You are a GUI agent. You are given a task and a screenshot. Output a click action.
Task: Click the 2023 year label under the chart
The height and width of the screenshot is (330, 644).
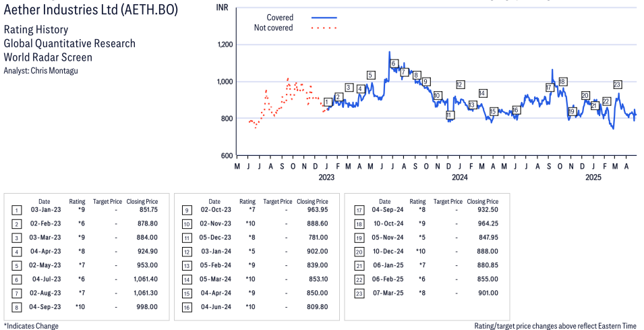point(326,177)
